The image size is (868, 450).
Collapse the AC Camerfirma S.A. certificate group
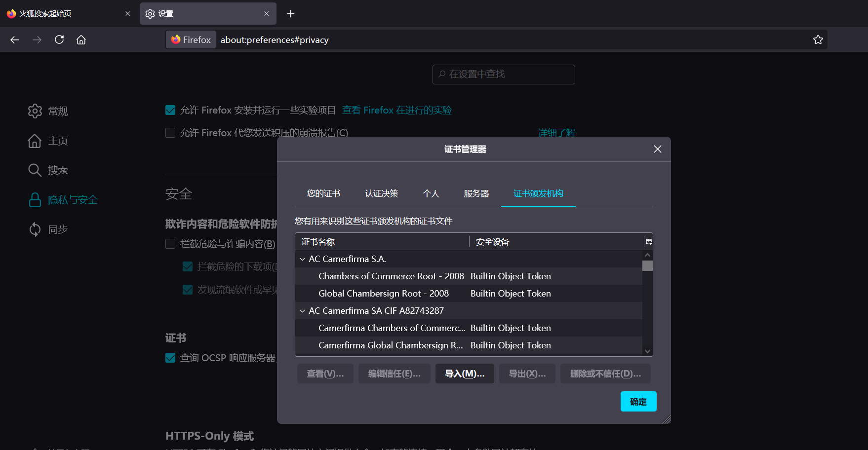point(302,259)
